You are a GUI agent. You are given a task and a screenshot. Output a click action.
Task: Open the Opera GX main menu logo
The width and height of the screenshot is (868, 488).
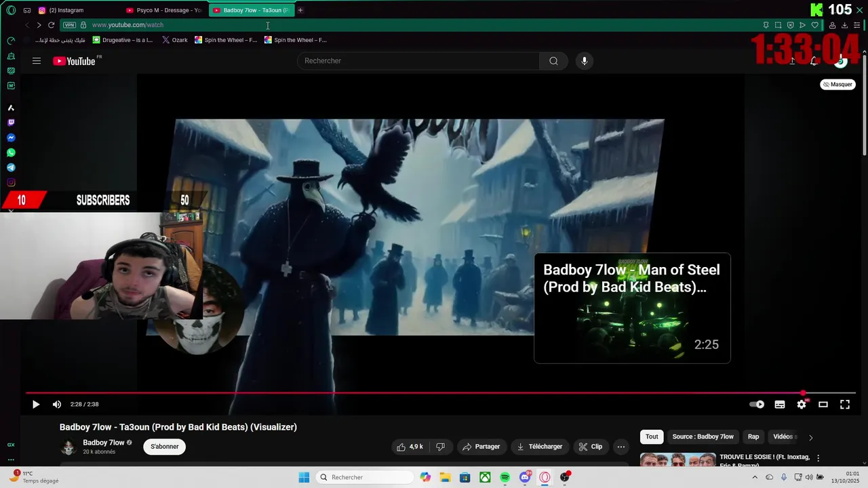[x=11, y=10]
